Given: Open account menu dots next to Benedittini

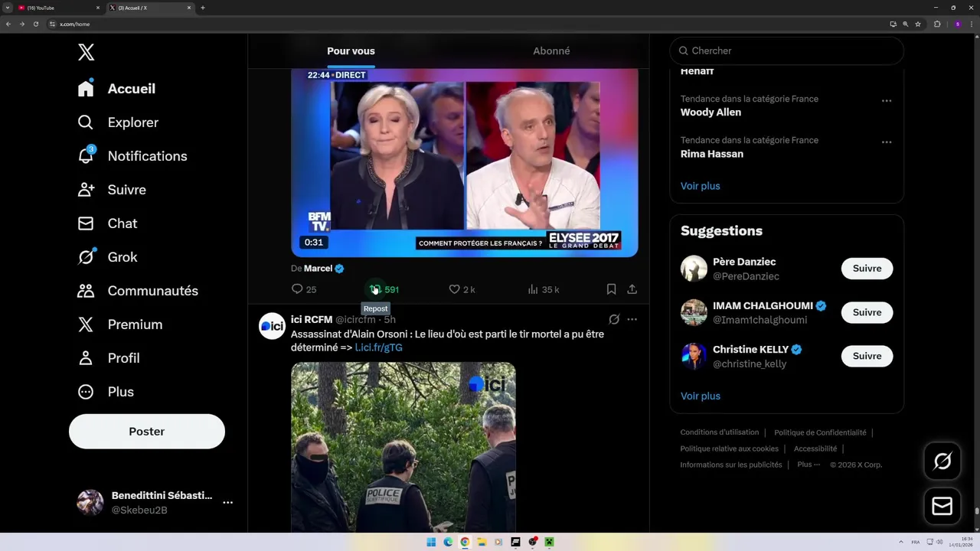Looking at the screenshot, I should tap(227, 503).
